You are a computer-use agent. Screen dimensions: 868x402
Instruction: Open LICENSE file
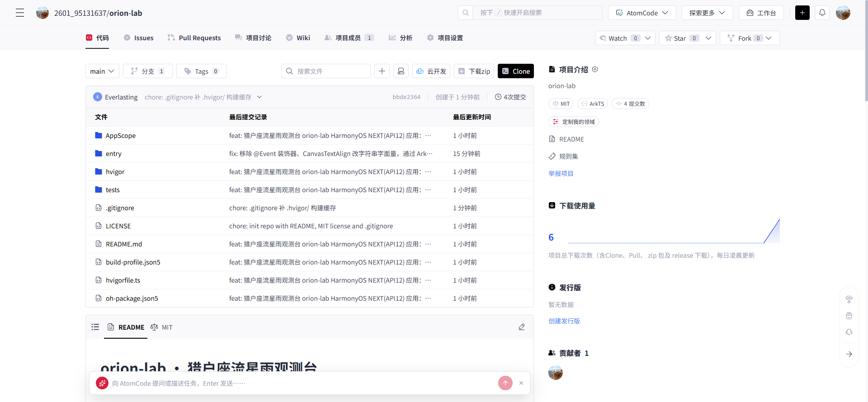[x=118, y=226]
